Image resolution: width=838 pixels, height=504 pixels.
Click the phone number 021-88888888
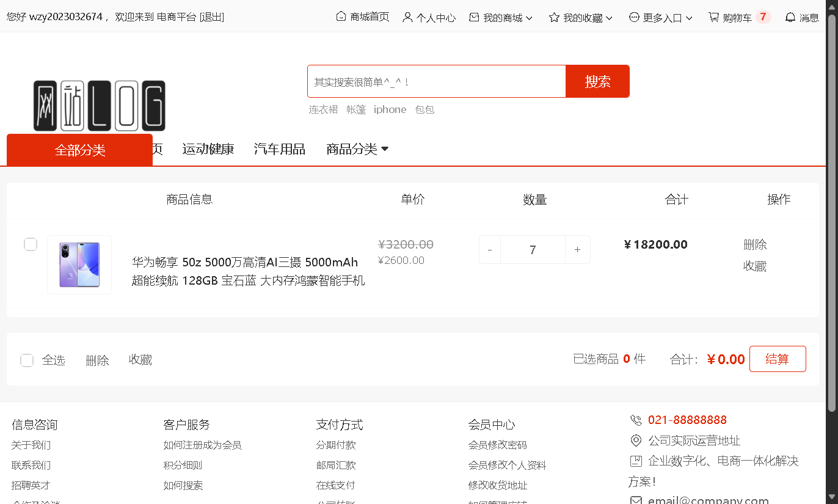click(x=687, y=420)
